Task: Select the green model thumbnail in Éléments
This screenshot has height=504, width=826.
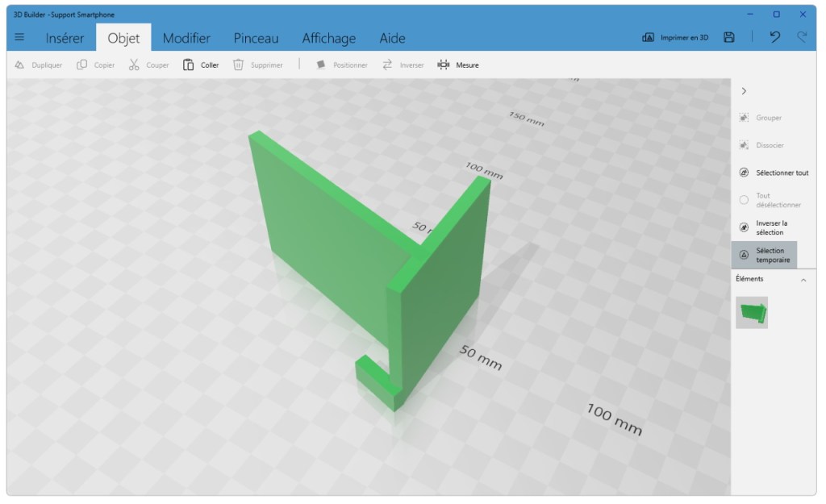Action: (752, 312)
